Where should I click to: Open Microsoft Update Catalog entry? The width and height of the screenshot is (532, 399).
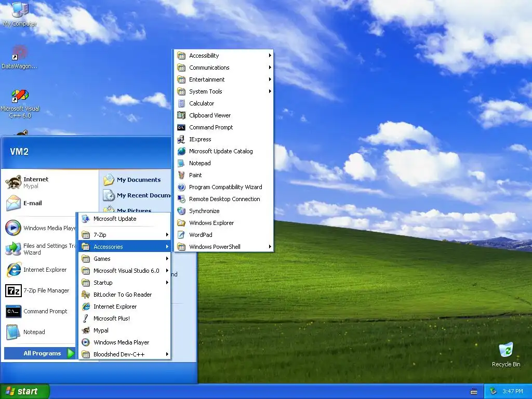pyautogui.click(x=223, y=151)
